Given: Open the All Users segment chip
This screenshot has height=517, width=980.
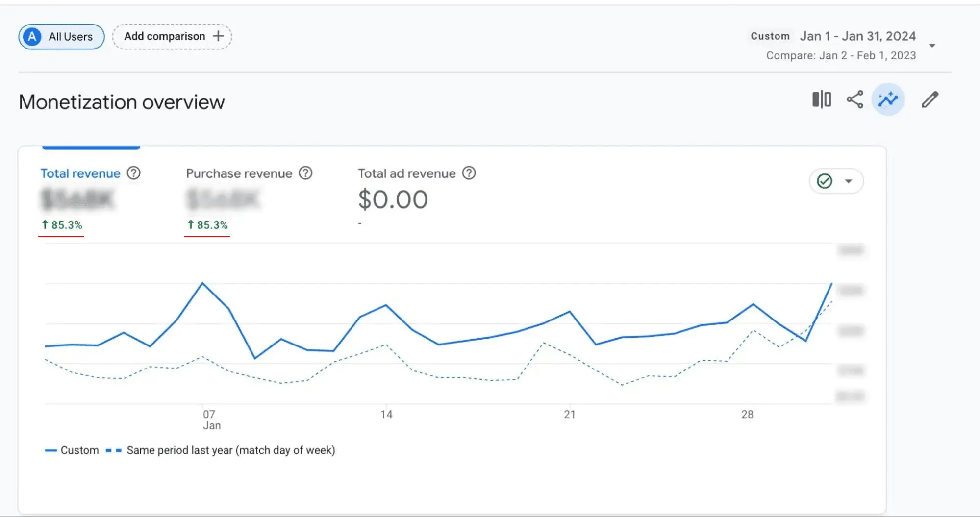Looking at the screenshot, I should pos(61,36).
